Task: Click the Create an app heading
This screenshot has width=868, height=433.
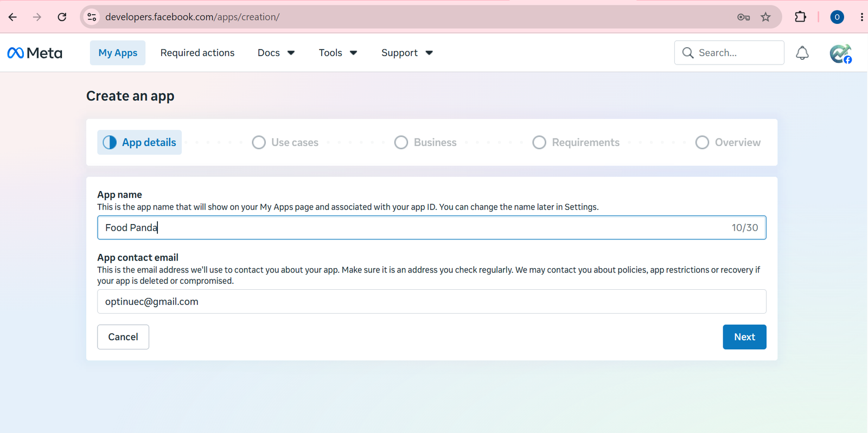Action: (130, 96)
